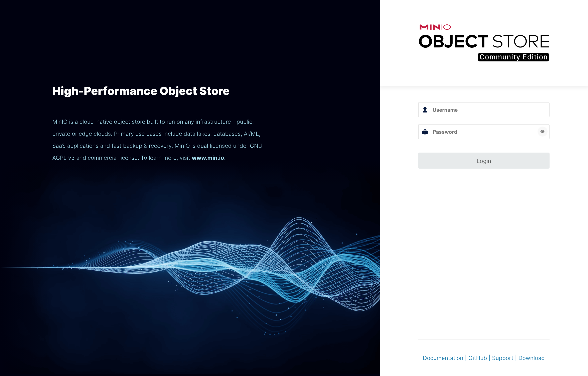The image size is (588, 376).
Task: Open the Download link
Action: (x=531, y=358)
